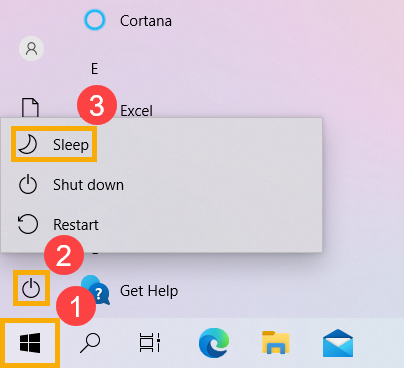The height and width of the screenshot is (368, 404).
Task: Open the user account icon
Action: 31,49
